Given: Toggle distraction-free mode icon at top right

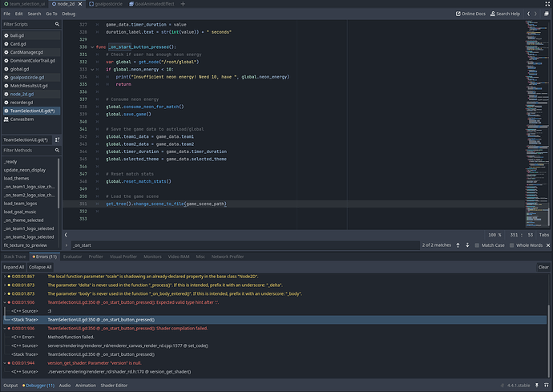Looking at the screenshot, I should click(547, 4).
